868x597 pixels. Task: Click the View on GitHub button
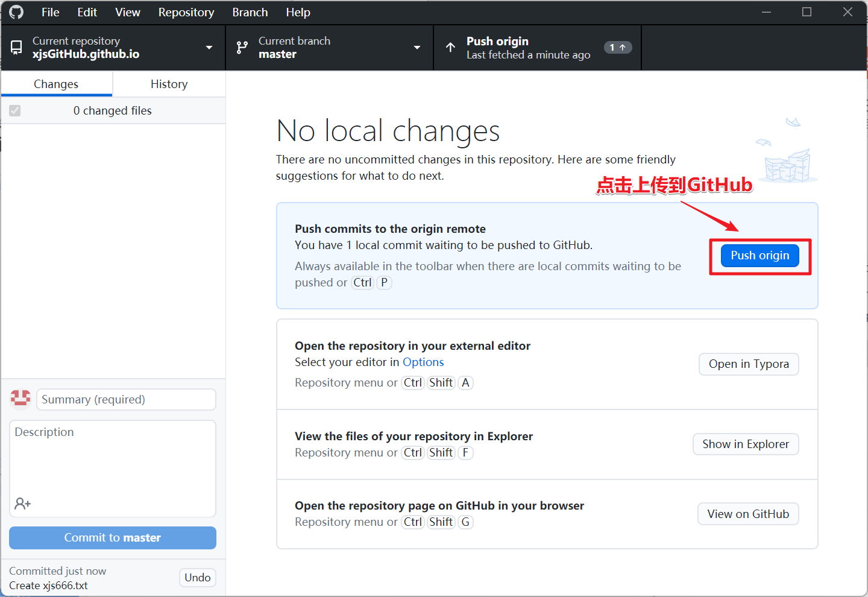[748, 514]
